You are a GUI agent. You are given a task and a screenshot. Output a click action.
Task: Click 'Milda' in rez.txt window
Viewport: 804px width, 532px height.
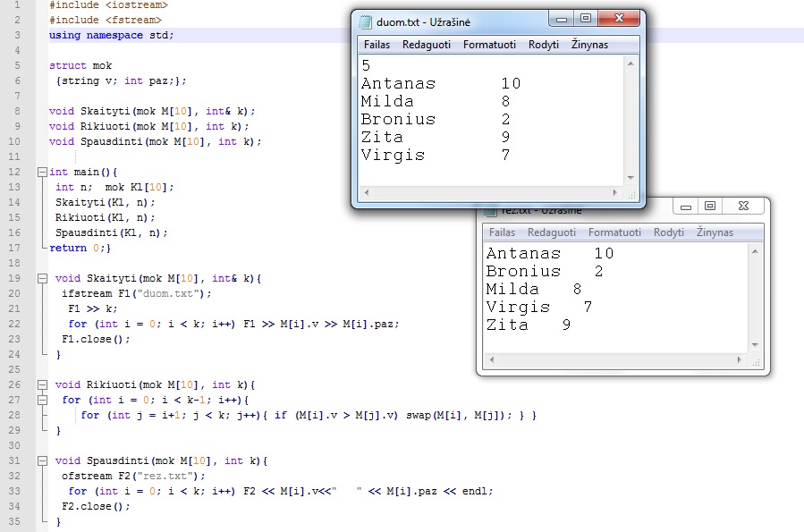512,290
